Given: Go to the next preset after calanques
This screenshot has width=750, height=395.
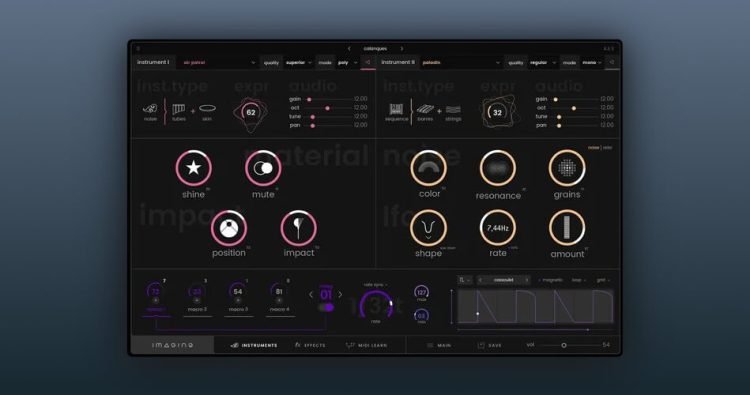Looking at the screenshot, I should pos(401,49).
